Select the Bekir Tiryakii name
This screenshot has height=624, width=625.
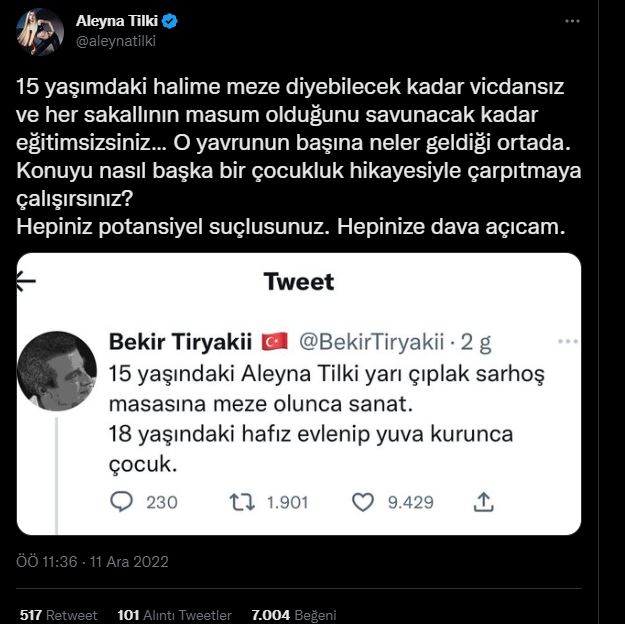(x=178, y=342)
